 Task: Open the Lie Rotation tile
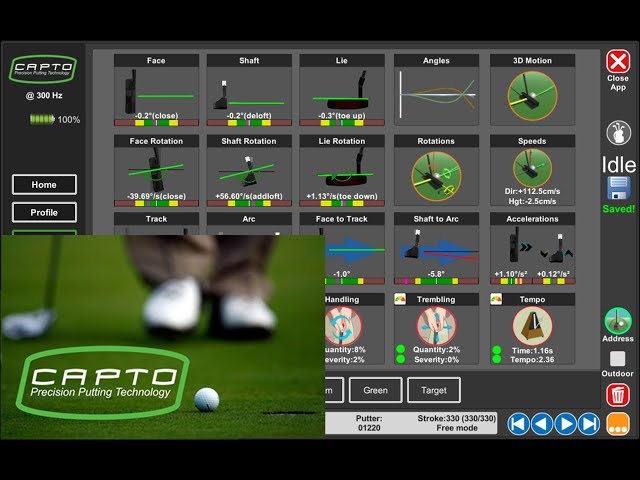tap(342, 170)
